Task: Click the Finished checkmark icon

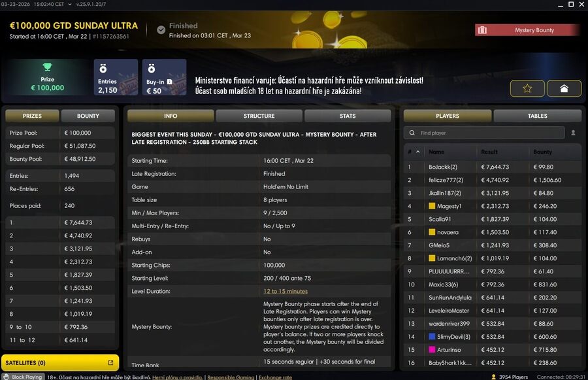Action: coord(160,29)
